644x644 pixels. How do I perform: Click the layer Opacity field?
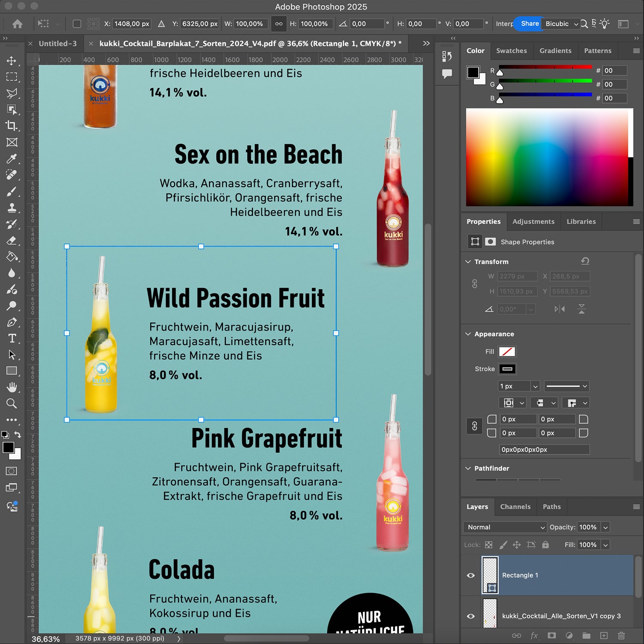[x=588, y=527]
